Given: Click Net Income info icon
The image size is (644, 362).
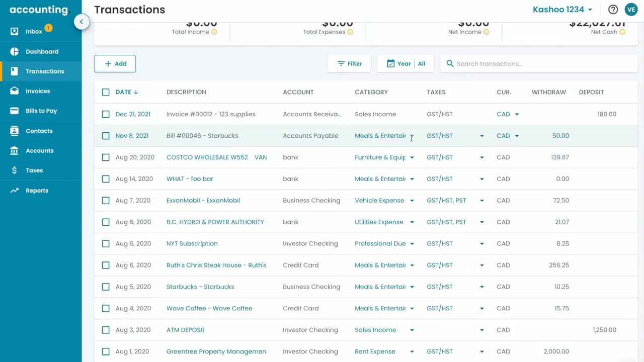Looking at the screenshot, I should click(x=486, y=32).
